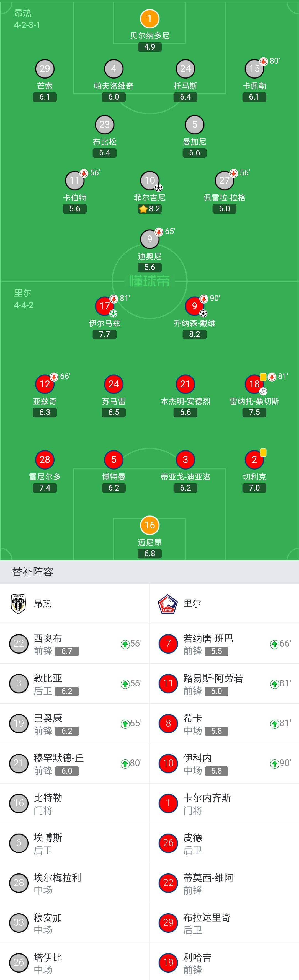This screenshot has height=980, width=299.
Task: Open Angers club crest icon
Action: 18,604
